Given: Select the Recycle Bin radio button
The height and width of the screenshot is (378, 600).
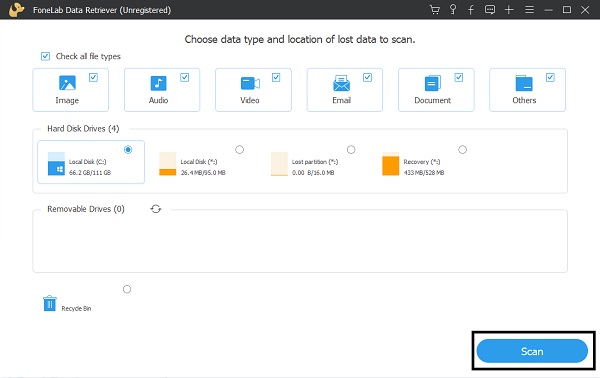Looking at the screenshot, I should (x=127, y=289).
